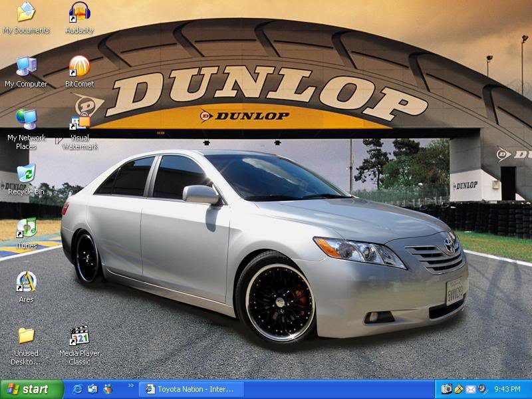
Task: Select the My Computer desktop icon
Action: pos(26,72)
